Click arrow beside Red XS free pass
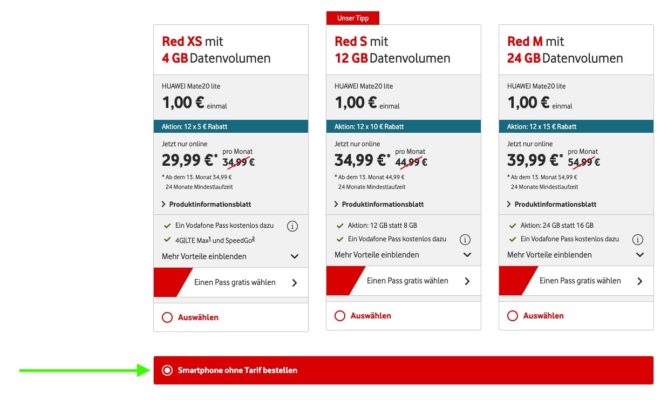This screenshot has width=661, height=400. pos(295,283)
